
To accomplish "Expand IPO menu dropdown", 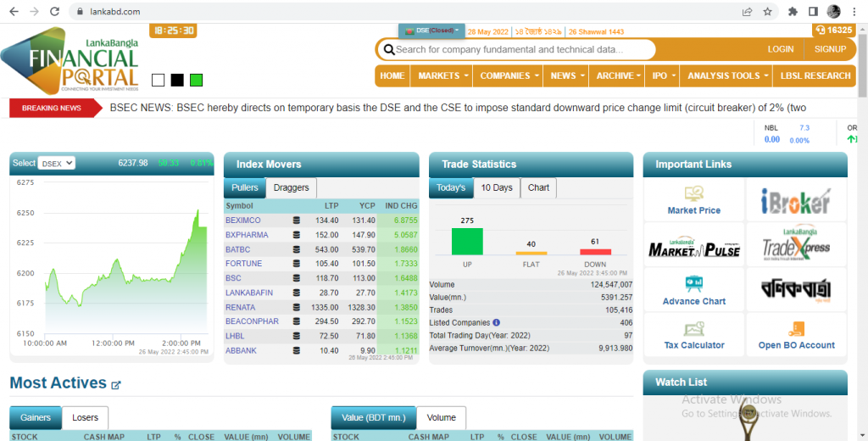I will pos(663,75).
